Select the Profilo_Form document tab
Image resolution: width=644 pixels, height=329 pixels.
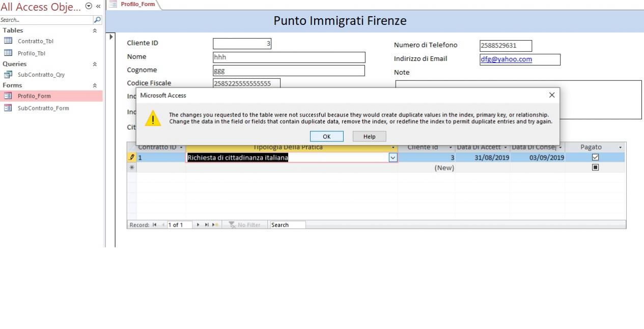(134, 4)
